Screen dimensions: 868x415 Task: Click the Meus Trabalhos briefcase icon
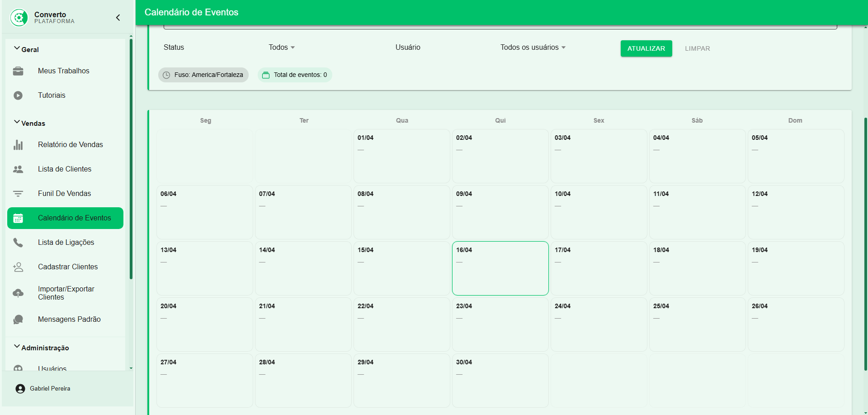pyautogui.click(x=18, y=71)
